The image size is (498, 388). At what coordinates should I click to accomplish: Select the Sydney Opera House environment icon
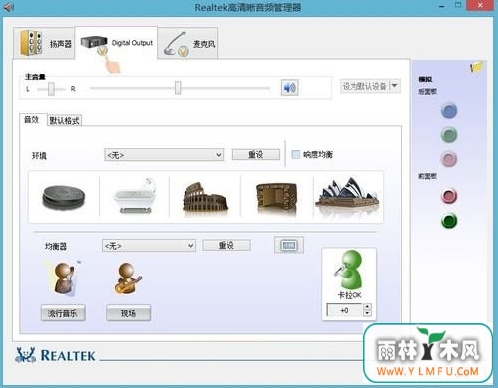(x=347, y=195)
